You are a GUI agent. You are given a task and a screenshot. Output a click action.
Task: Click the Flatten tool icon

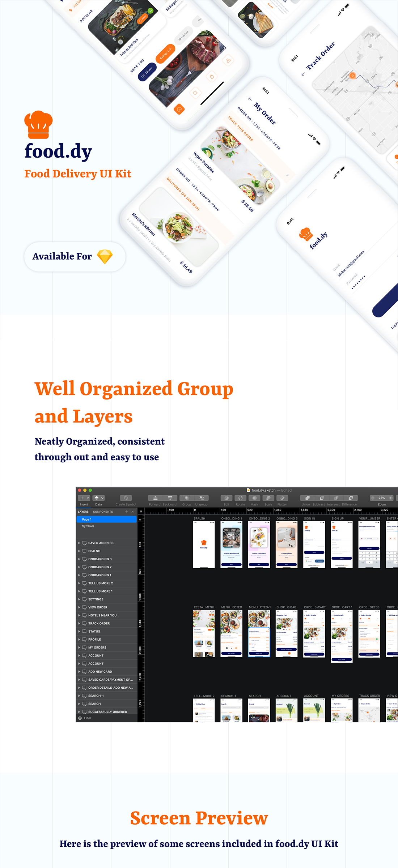pos(282,498)
